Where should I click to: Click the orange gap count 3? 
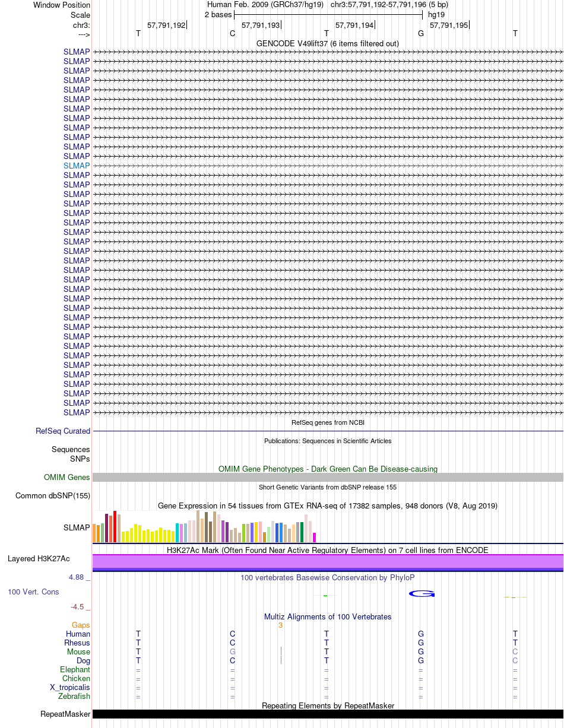280,625
